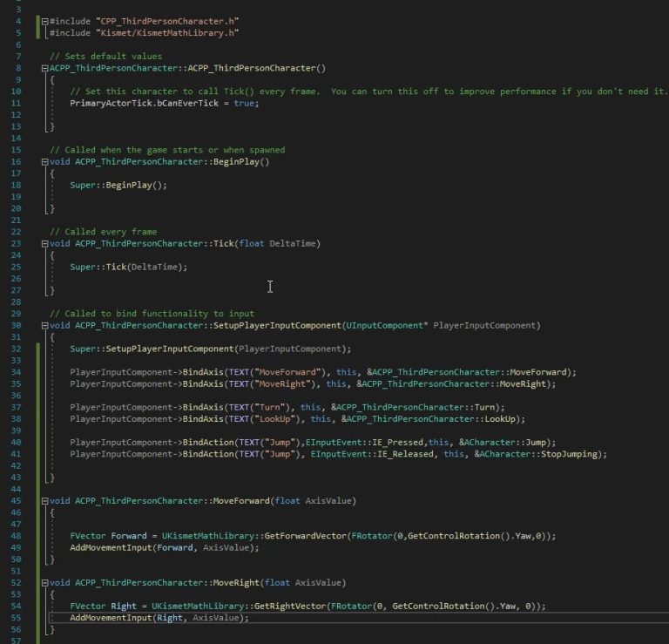This screenshot has height=644, width=669.
Task: Click "CPP_ThirdPersonCharacter.h" include string
Action: coord(167,21)
